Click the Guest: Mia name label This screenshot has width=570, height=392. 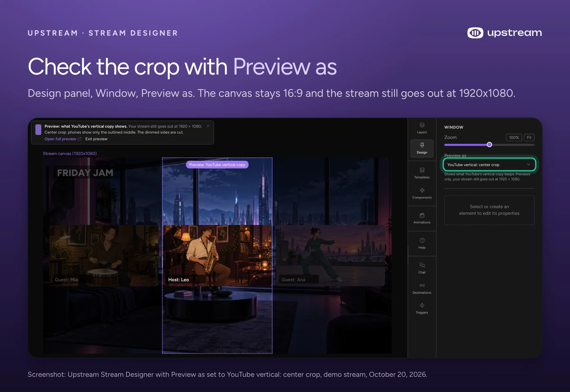(66, 280)
